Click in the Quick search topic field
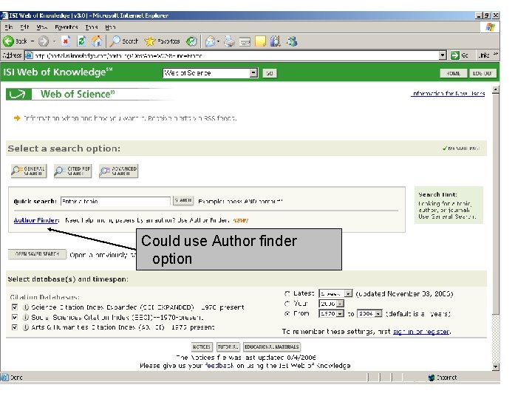 [115, 201]
